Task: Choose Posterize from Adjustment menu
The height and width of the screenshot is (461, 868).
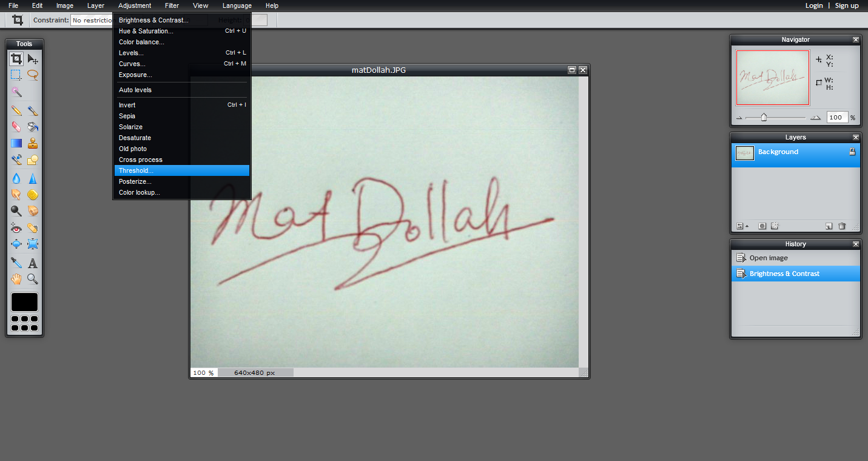Action: (182, 181)
